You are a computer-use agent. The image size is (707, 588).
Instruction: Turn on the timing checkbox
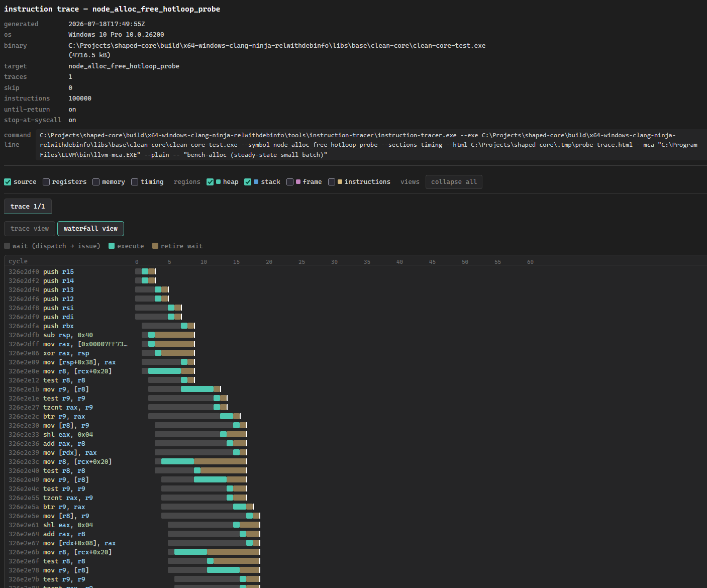135,182
